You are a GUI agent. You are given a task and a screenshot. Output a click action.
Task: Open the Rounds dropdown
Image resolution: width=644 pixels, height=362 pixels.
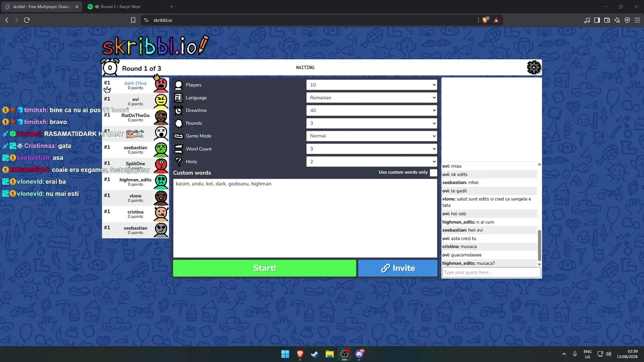tap(372, 123)
